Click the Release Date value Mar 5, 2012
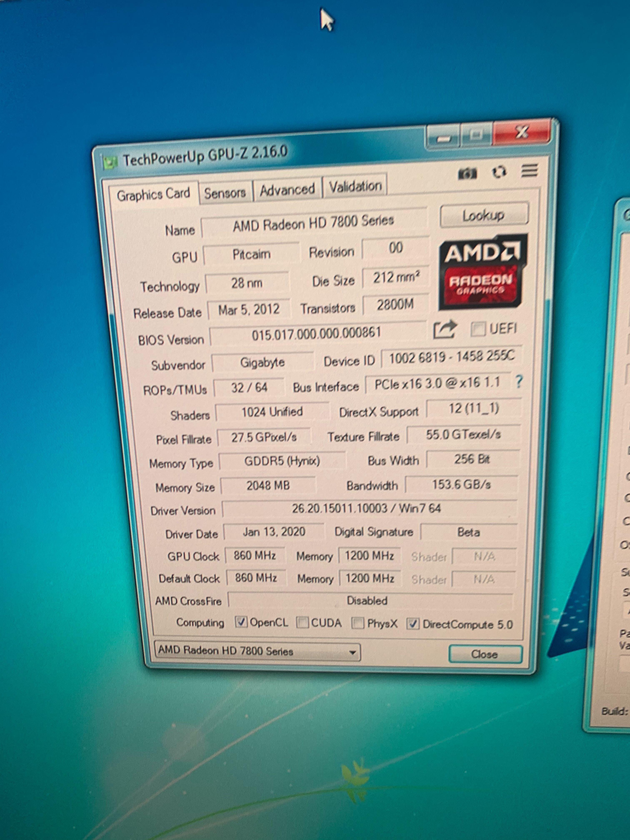The width and height of the screenshot is (630, 840). click(x=249, y=310)
